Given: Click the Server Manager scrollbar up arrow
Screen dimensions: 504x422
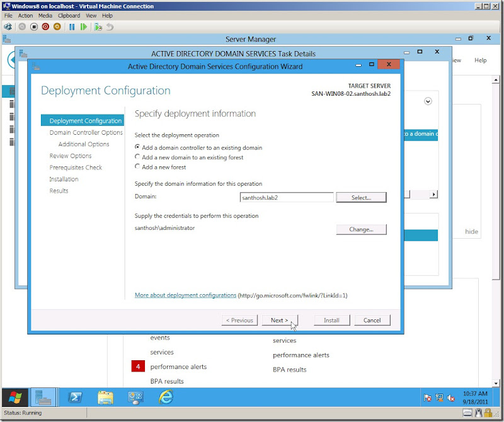Looking at the screenshot, I should pos(496,79).
